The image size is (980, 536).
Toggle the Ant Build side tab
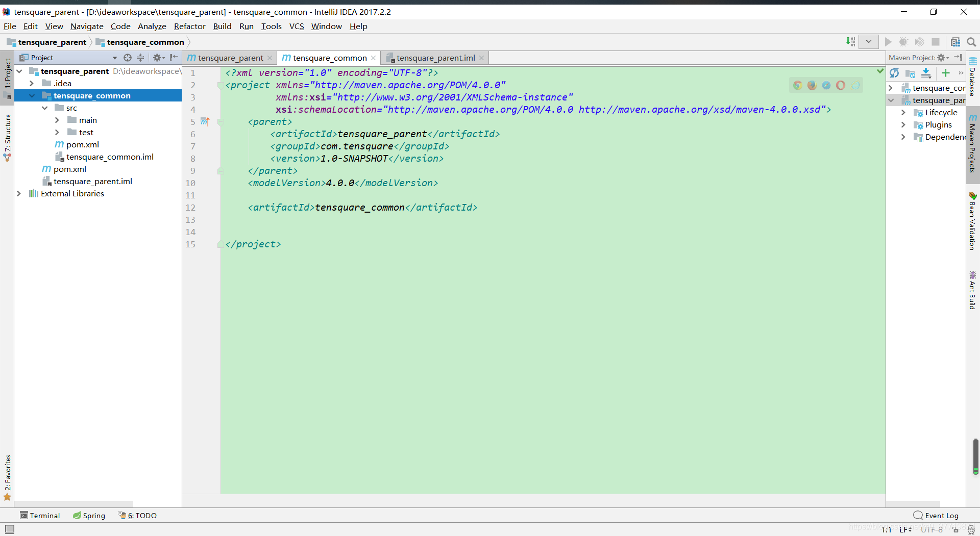coord(972,290)
